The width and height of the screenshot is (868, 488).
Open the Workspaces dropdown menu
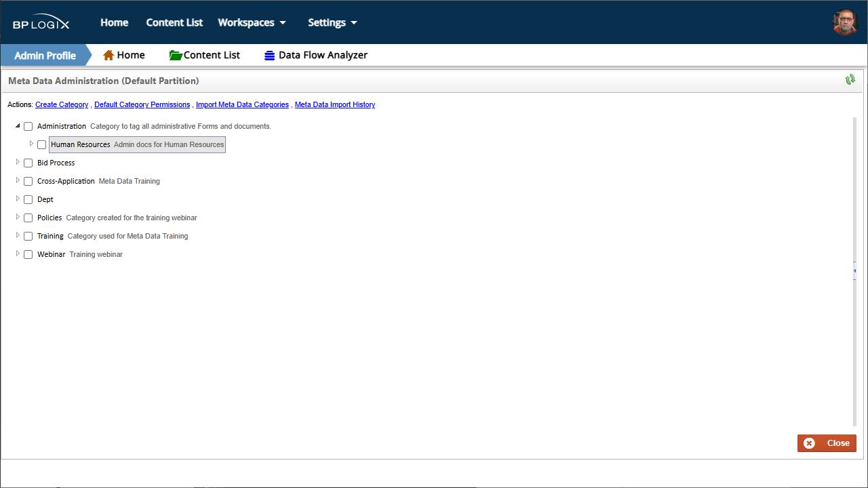click(252, 22)
